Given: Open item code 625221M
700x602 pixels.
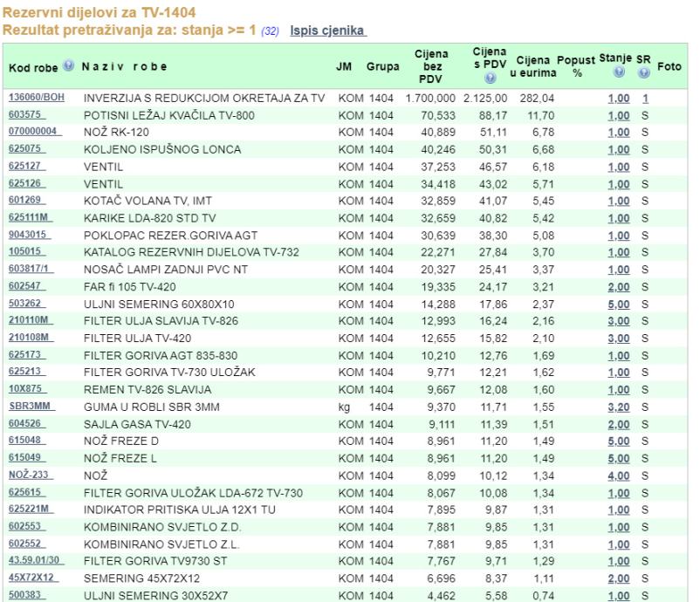Looking at the screenshot, I should click(31, 509).
